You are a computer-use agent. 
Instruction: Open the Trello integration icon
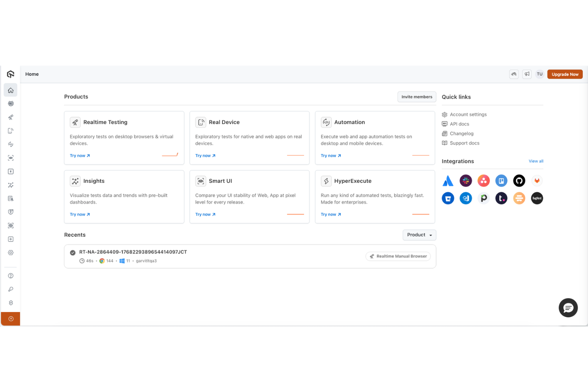pyautogui.click(x=501, y=181)
